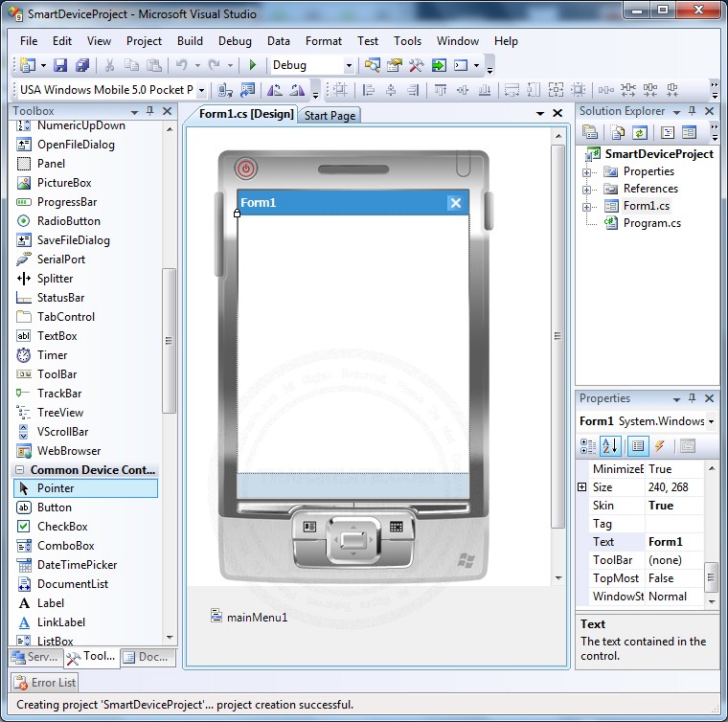Sort properties with Alphabetical A-Z button

[x=610, y=446]
